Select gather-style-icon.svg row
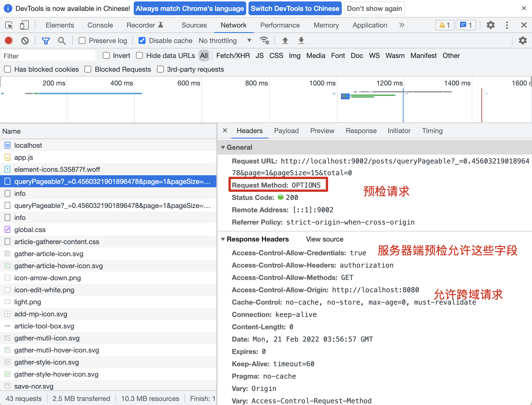The height and width of the screenshot is (405, 532). pos(108,362)
